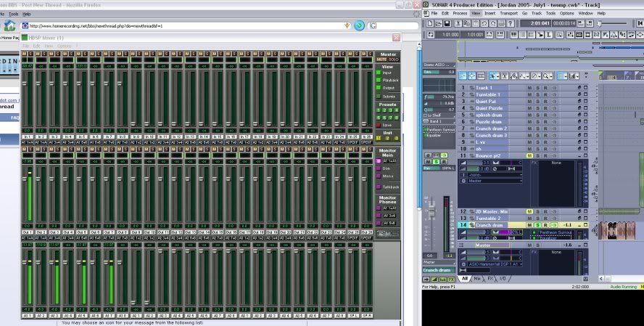This screenshot has height=326, width=644.
Task: Open the Lyrics view L icon
Action: 550,35
